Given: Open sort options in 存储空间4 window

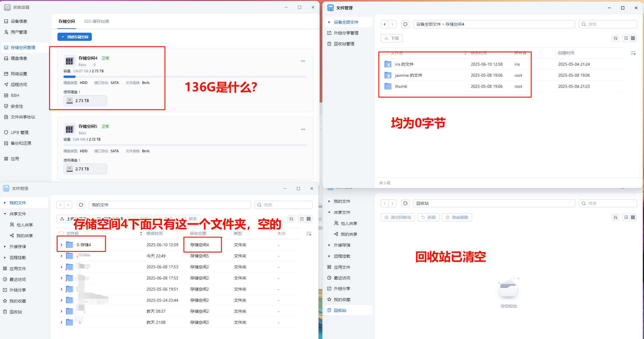Looking at the screenshot, I should click(x=615, y=38).
